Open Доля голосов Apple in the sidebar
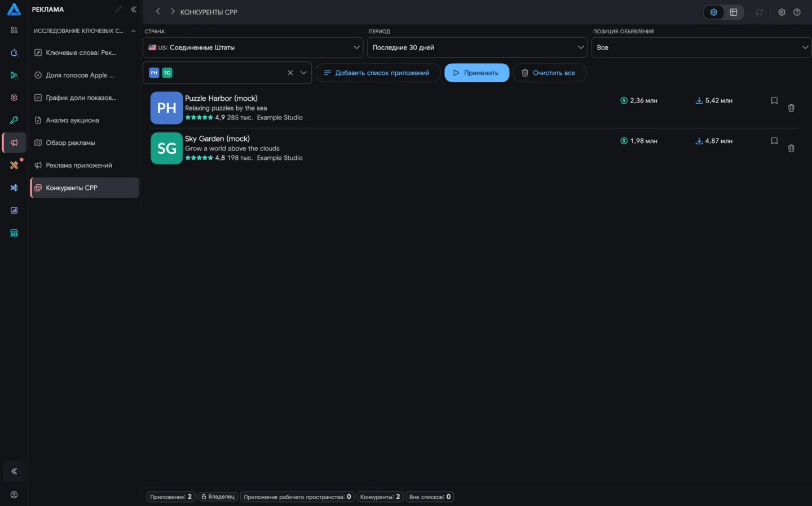 coord(85,75)
